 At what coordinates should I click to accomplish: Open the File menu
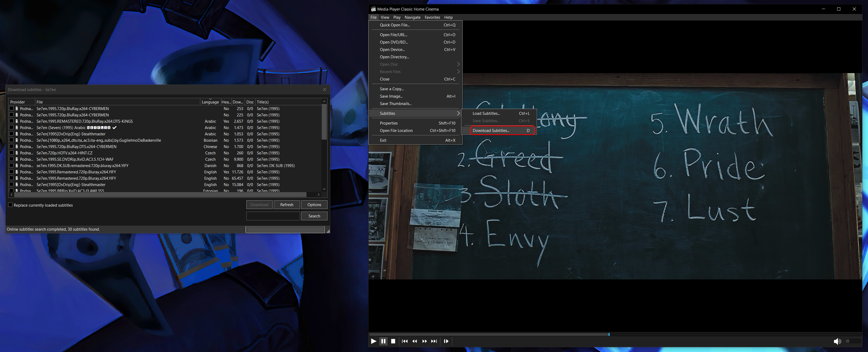tap(373, 17)
